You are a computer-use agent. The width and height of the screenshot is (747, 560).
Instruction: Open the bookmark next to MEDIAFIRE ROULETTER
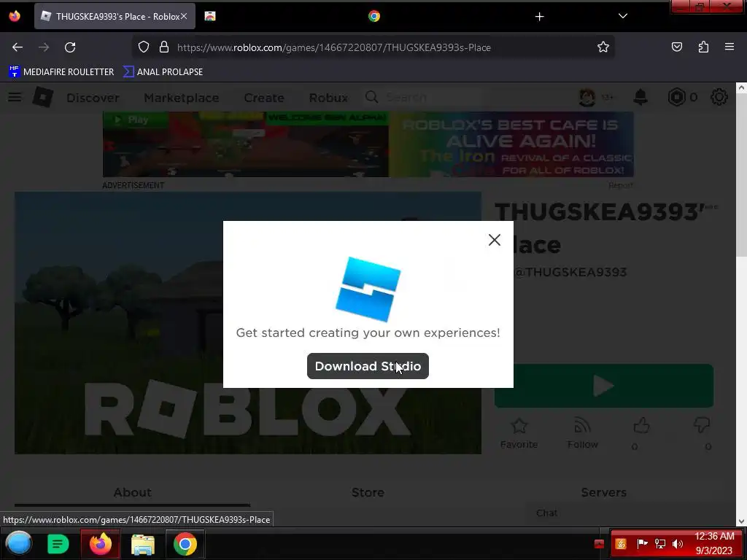163,71
